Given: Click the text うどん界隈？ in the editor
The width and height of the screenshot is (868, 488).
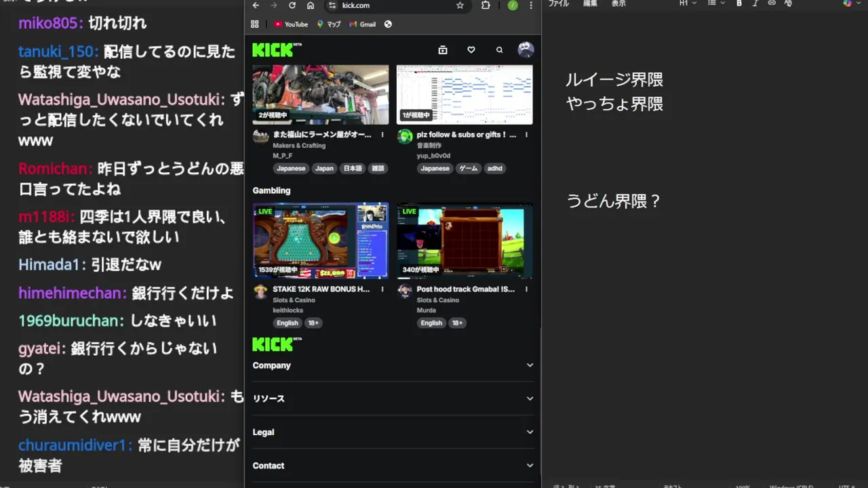Looking at the screenshot, I should tap(614, 201).
